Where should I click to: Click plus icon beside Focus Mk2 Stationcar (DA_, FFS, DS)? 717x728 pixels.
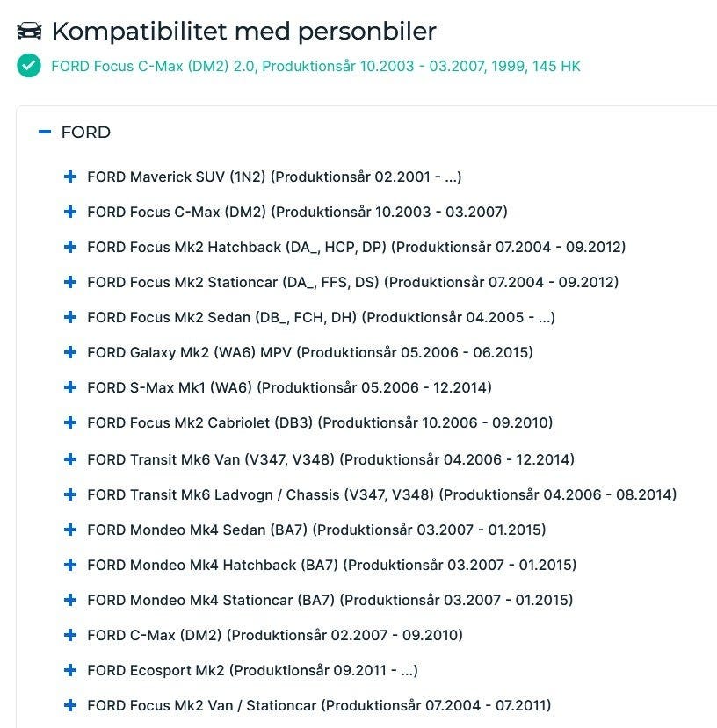pos(71,282)
